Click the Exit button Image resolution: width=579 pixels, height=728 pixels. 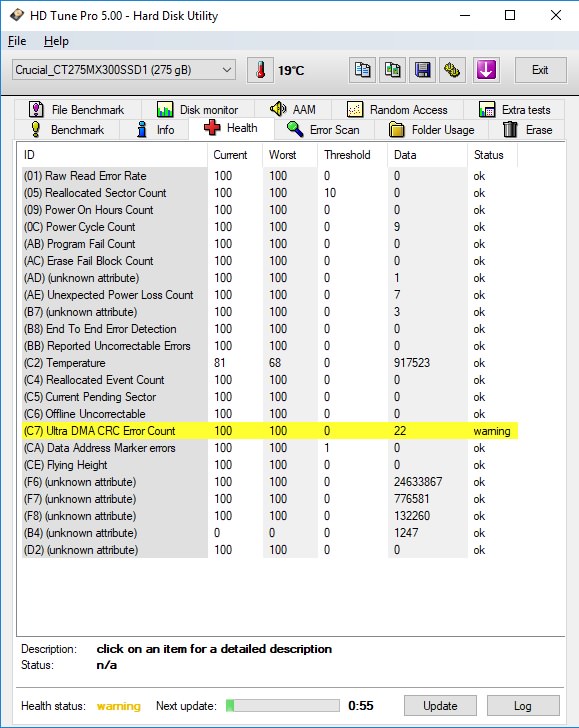click(540, 70)
